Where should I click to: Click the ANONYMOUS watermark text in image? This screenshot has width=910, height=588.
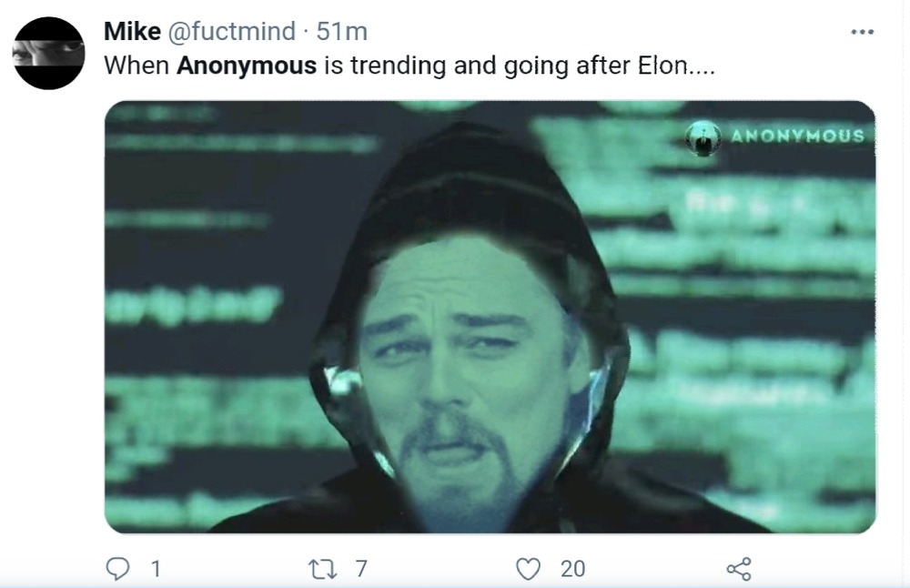(797, 136)
